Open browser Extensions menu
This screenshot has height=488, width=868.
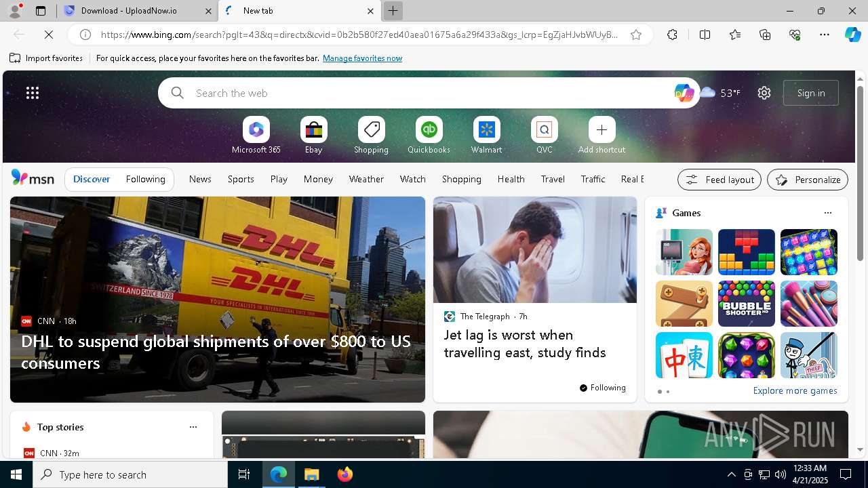click(672, 35)
